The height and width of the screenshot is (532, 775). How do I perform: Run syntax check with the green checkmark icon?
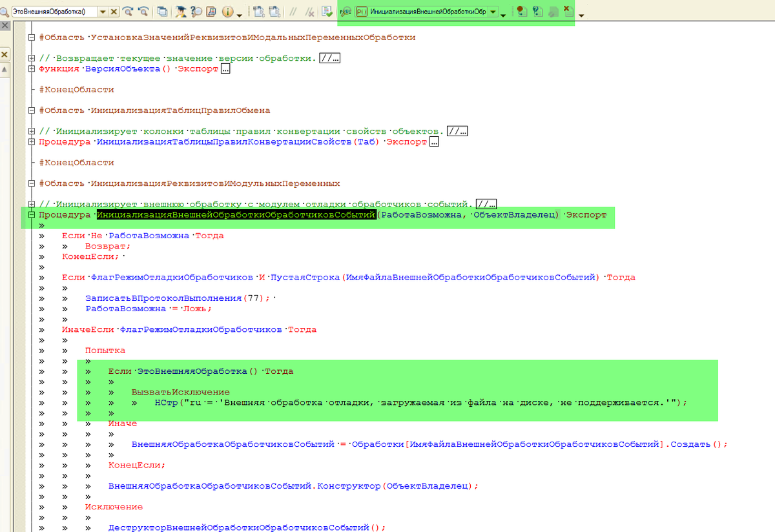coord(326,12)
